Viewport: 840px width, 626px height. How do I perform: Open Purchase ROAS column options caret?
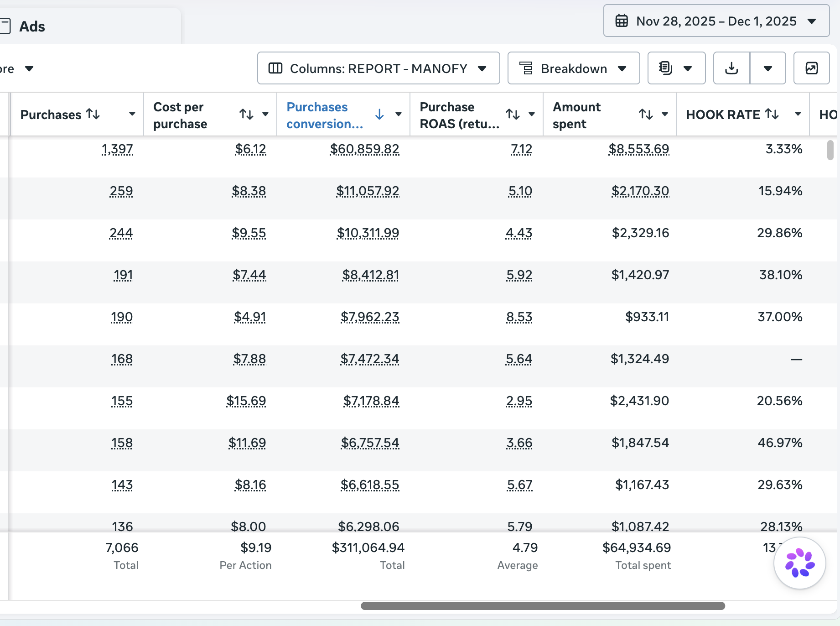click(532, 114)
